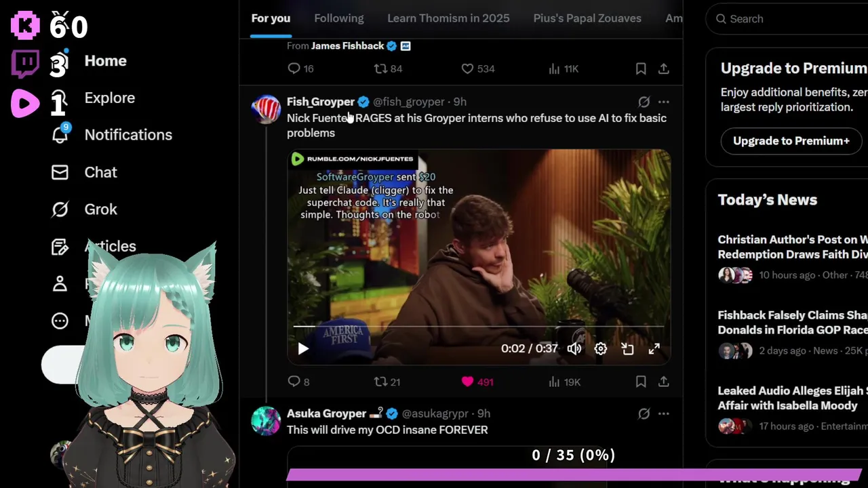The height and width of the screenshot is (488, 868).
Task: Like the post with 534 likes
Action: point(477,68)
